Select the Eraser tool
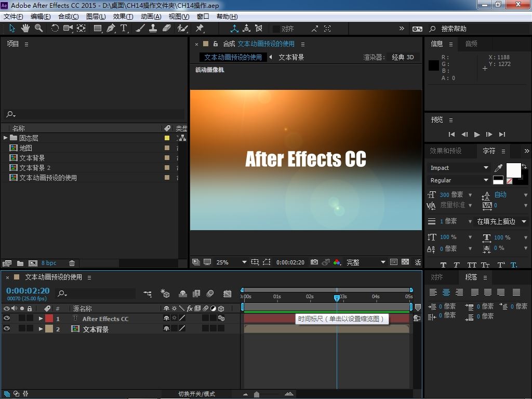 (166, 28)
